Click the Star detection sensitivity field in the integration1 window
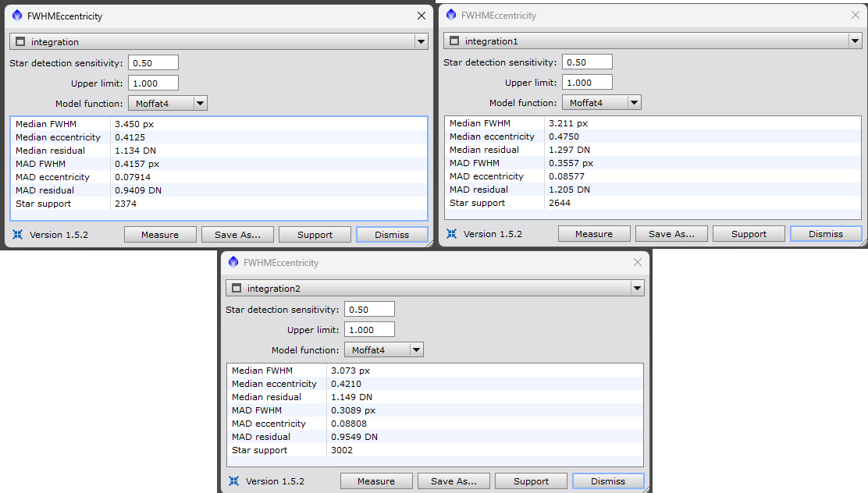 [587, 62]
